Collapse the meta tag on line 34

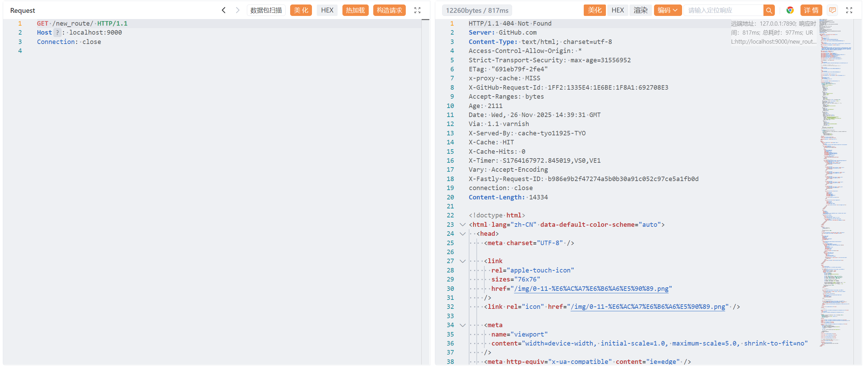[463, 325]
